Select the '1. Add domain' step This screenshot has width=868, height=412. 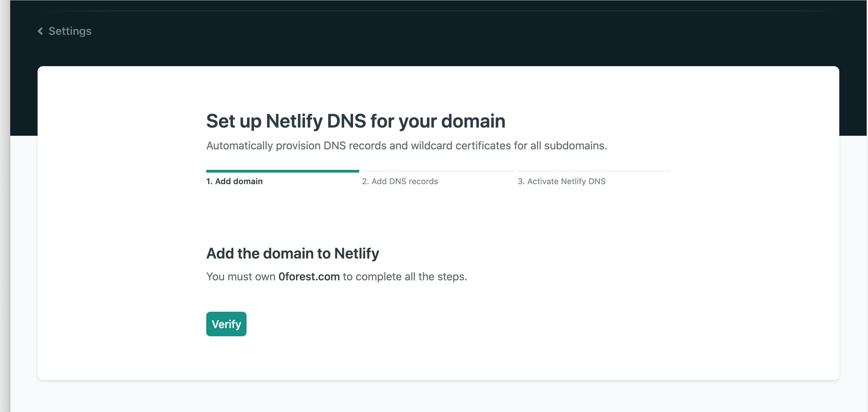[234, 181]
